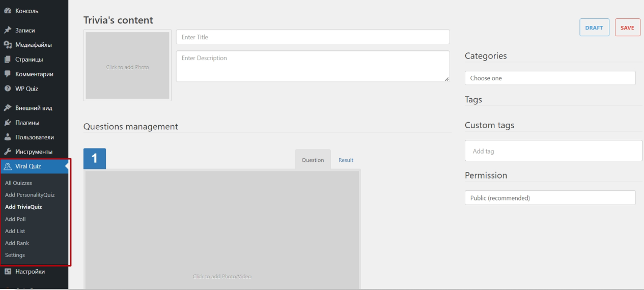This screenshot has height=290, width=644.
Task: Focus the Add tag input field
Action: pyautogui.click(x=553, y=151)
